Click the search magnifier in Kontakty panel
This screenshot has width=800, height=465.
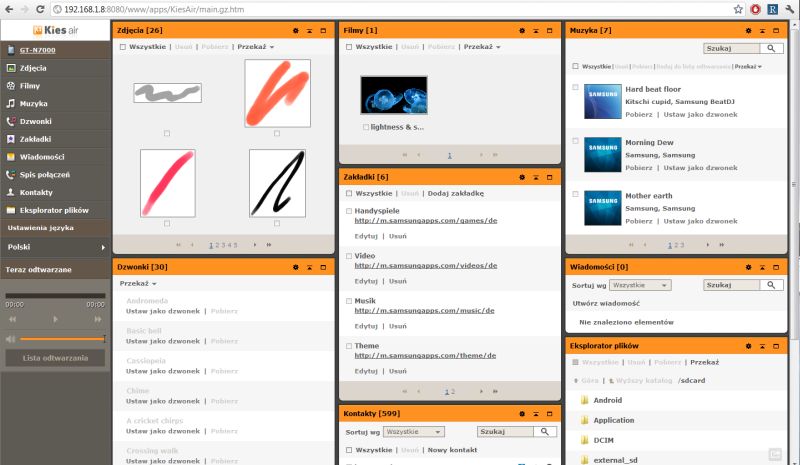pyautogui.click(x=545, y=432)
